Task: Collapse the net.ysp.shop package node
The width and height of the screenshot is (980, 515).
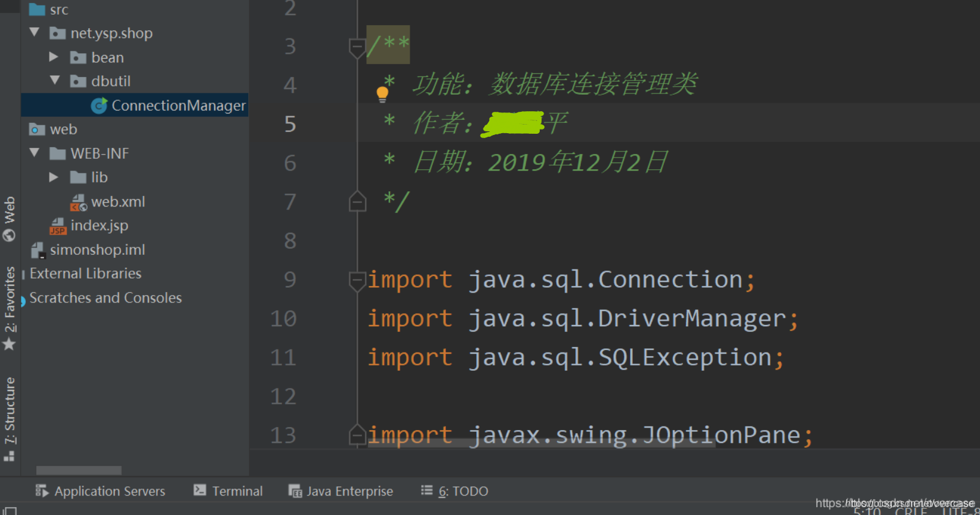Action: (x=34, y=32)
